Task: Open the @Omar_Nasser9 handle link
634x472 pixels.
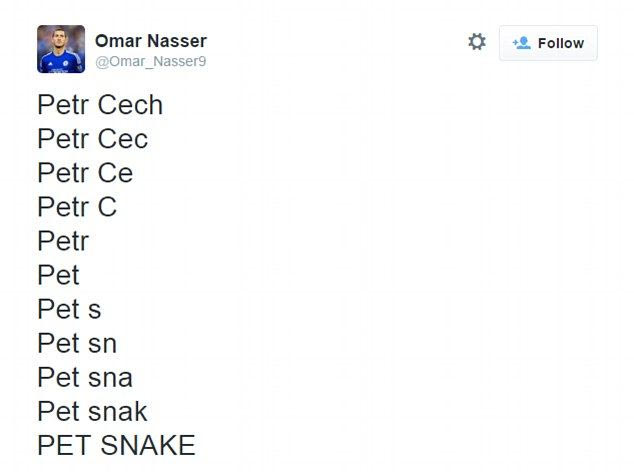Action: pos(150,61)
